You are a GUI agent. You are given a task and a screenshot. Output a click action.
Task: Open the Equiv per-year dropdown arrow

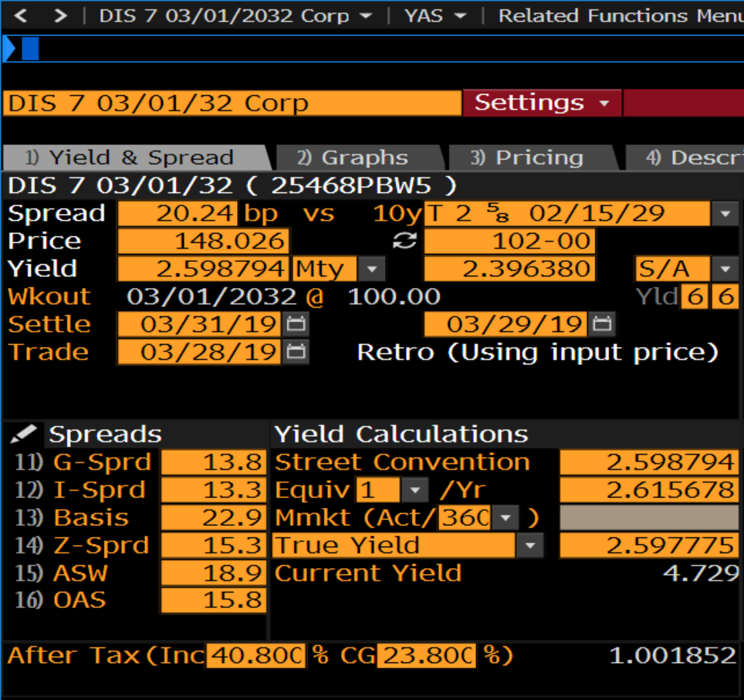click(x=415, y=490)
